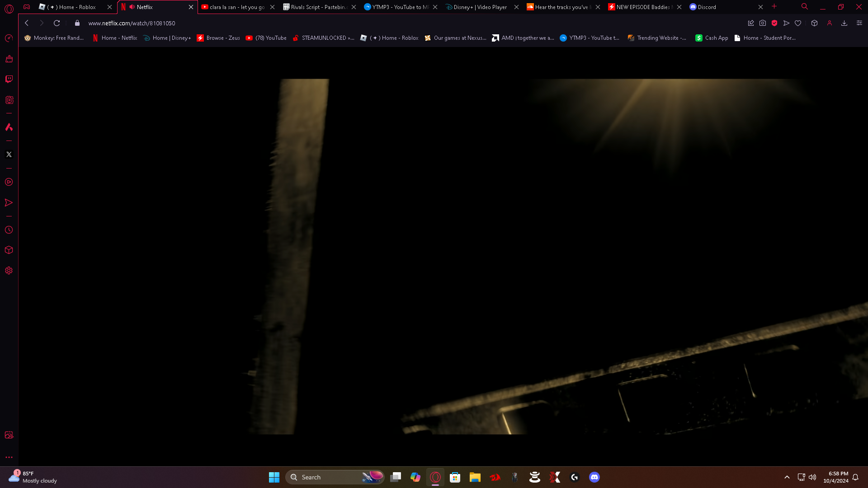Open Twitch panel in the sidebar
The height and width of the screenshot is (488, 868).
[x=9, y=79]
